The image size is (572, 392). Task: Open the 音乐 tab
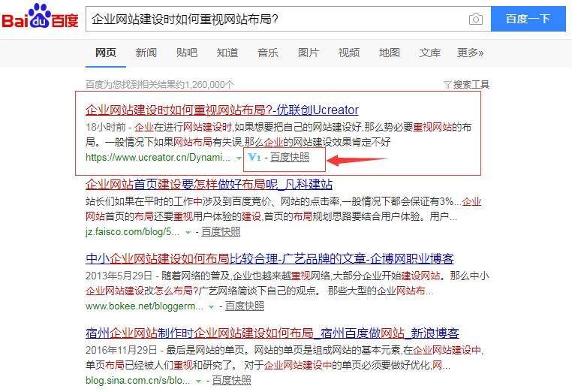pos(268,53)
